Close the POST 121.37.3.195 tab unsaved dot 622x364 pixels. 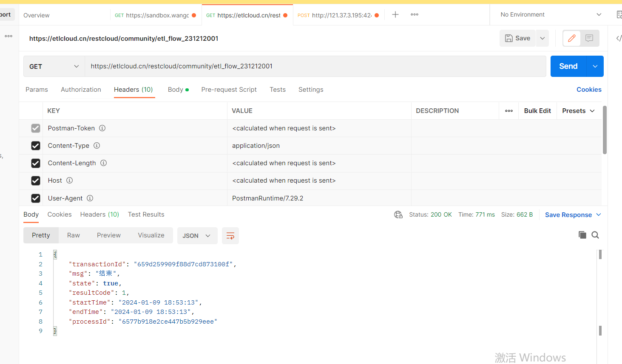(x=377, y=15)
